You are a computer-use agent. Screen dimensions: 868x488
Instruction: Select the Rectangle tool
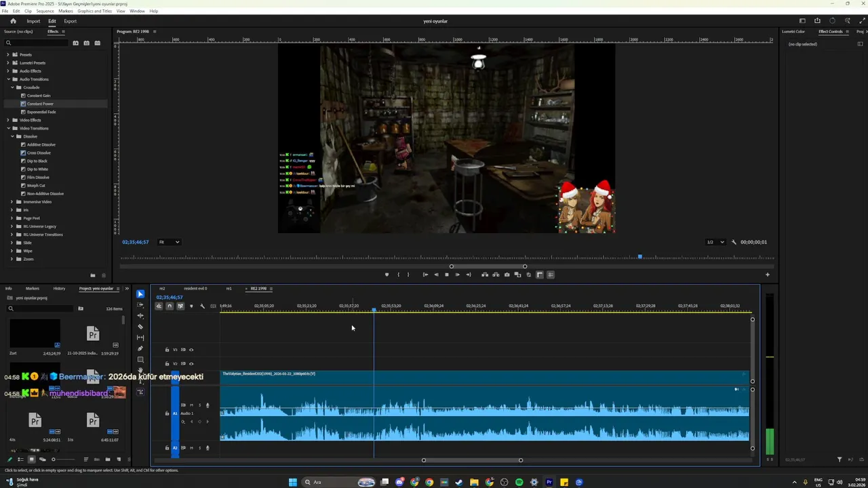point(140,359)
